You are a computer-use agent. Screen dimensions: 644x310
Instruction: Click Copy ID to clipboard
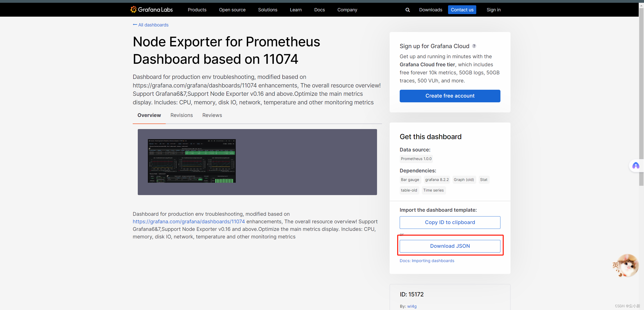tap(450, 223)
